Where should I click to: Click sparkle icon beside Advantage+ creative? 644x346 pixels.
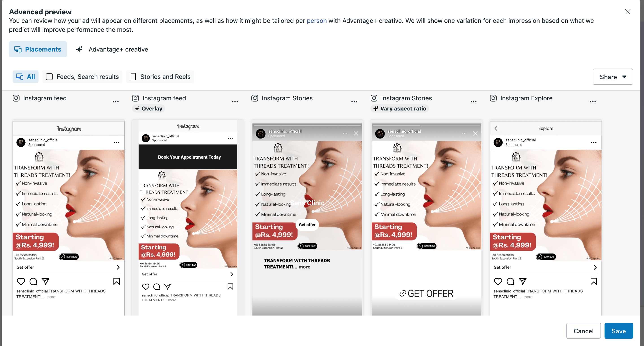pos(79,49)
